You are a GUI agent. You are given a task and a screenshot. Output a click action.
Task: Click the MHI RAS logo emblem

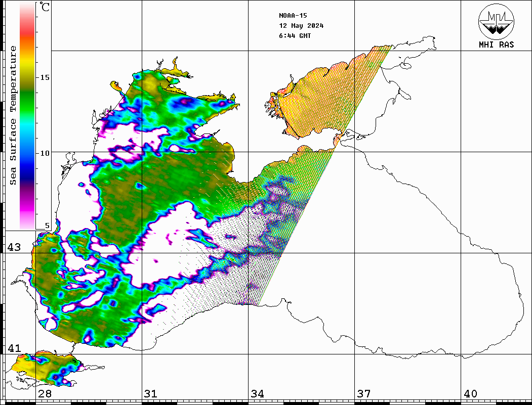[x=496, y=21]
